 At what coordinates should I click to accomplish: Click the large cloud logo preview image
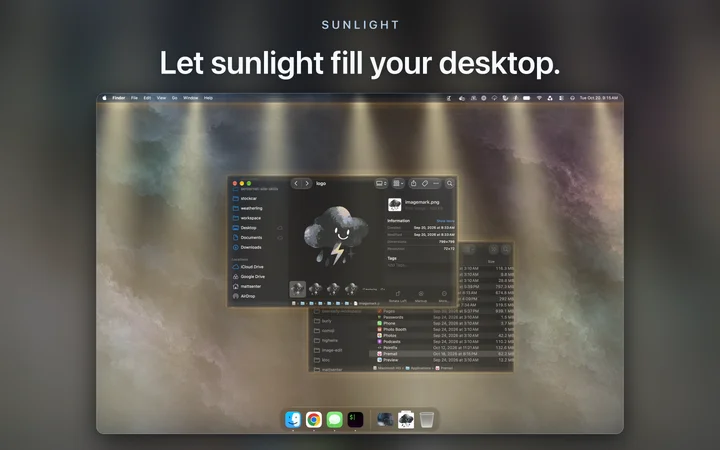click(x=336, y=236)
